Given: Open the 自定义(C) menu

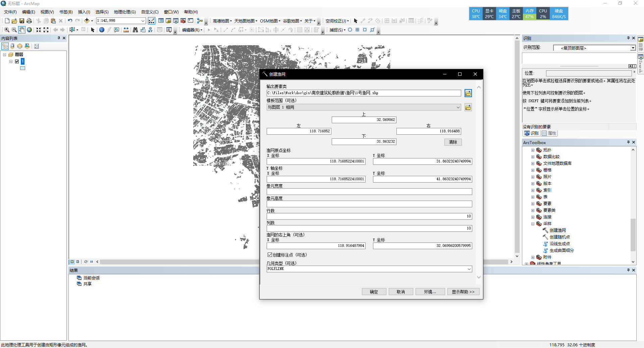Looking at the screenshot, I should (x=150, y=12).
